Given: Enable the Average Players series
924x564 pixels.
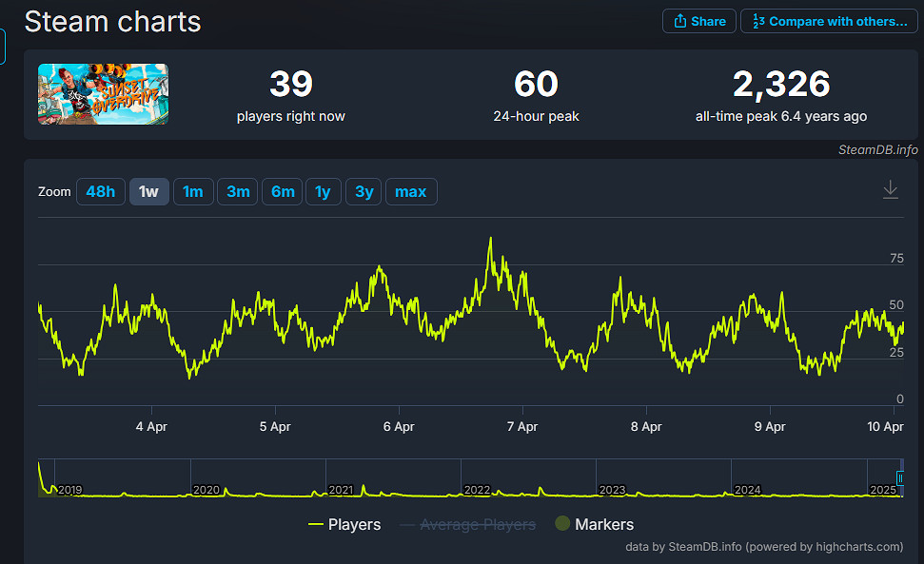Looking at the screenshot, I should (x=466, y=524).
